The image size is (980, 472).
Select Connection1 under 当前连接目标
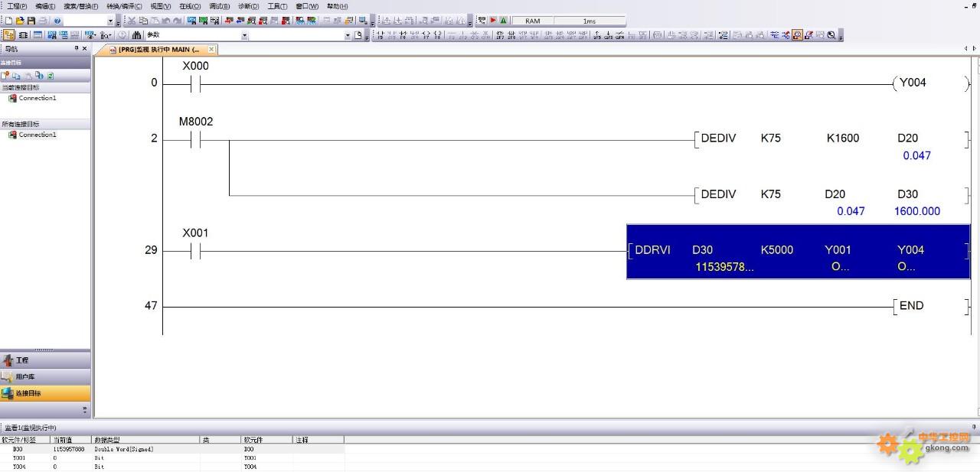click(37, 98)
